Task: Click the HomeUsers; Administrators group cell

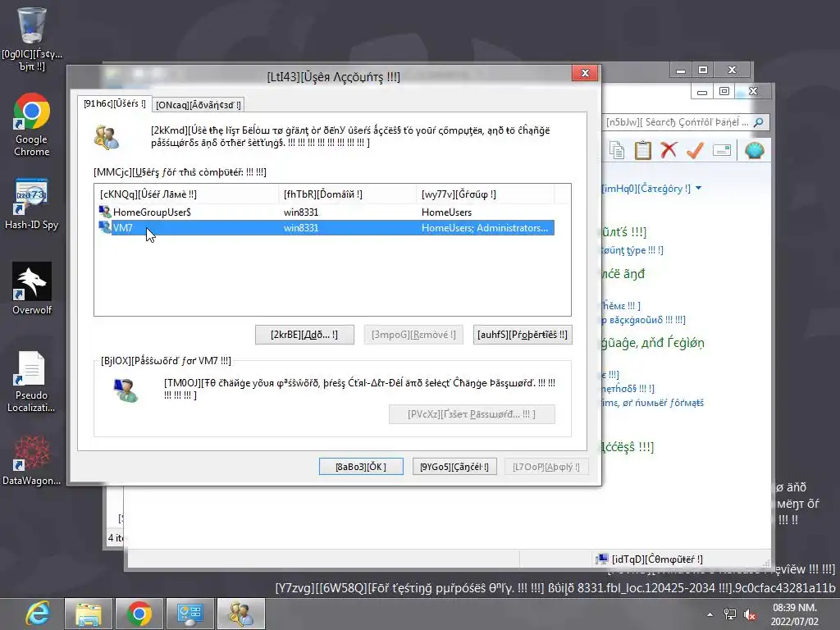Action: [485, 228]
